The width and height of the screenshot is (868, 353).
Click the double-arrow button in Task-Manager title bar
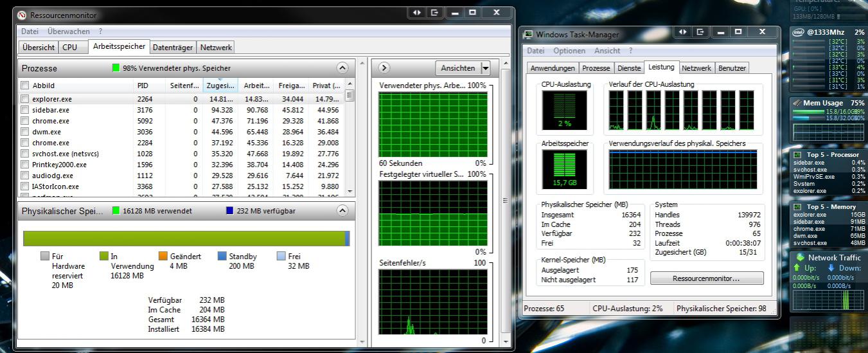682,32
